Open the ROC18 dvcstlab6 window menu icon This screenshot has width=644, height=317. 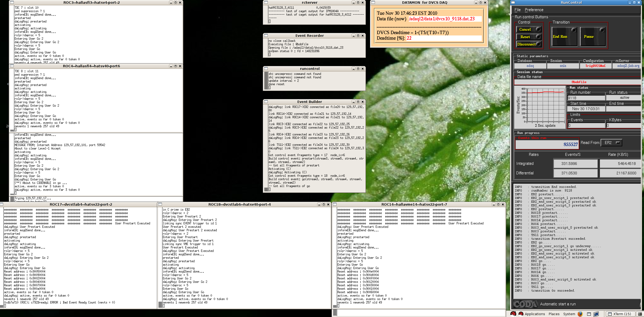[160, 204]
